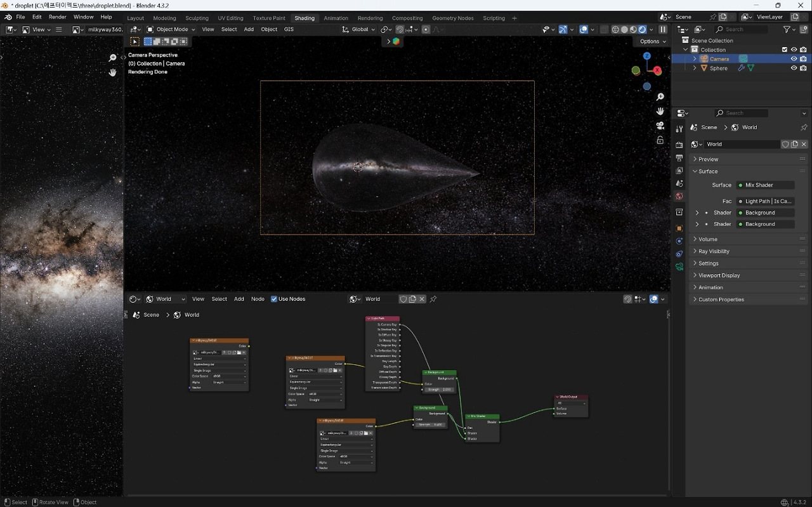Viewport: 812px width, 507px height.
Task: Pin the World node tree
Action: click(x=433, y=299)
